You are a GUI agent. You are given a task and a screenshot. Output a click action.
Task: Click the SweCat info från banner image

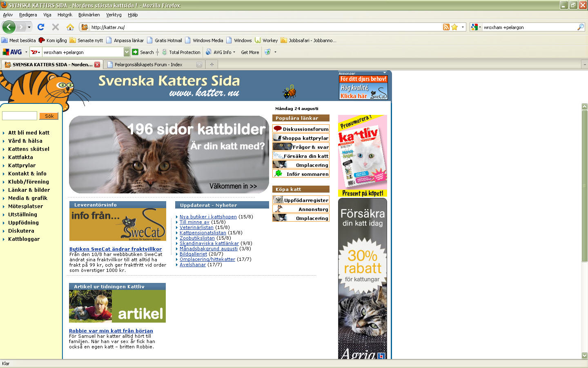(118, 224)
